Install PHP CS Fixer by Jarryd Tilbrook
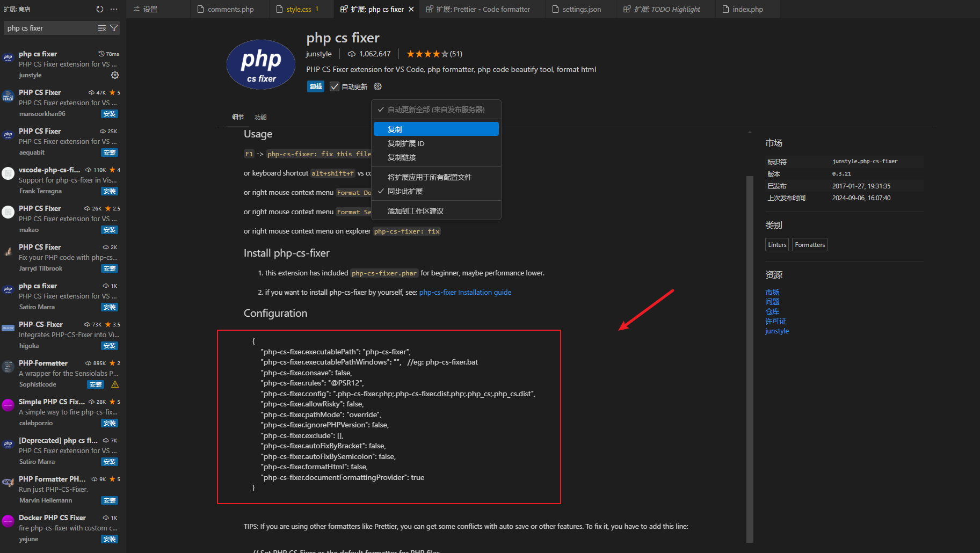The height and width of the screenshot is (553, 980). coord(110,268)
